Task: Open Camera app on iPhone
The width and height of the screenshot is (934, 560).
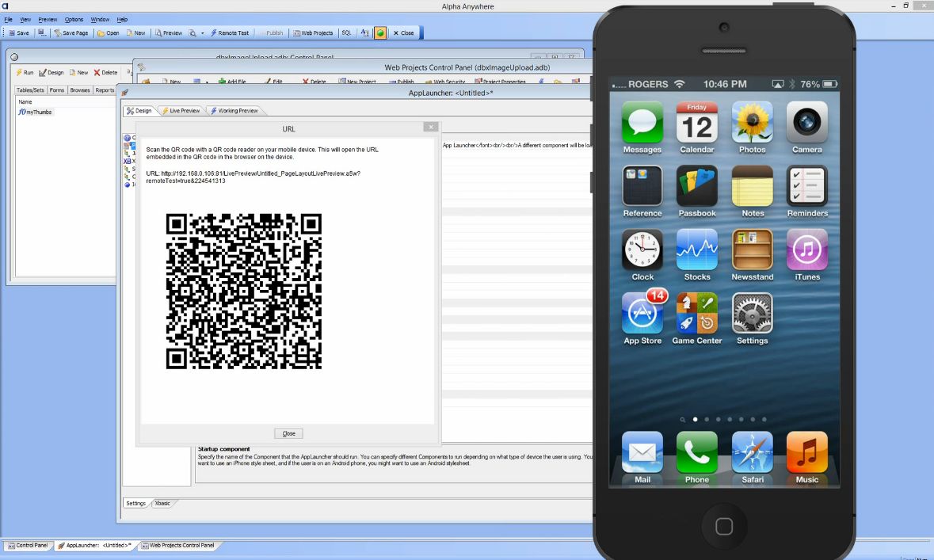Action: coord(807,128)
